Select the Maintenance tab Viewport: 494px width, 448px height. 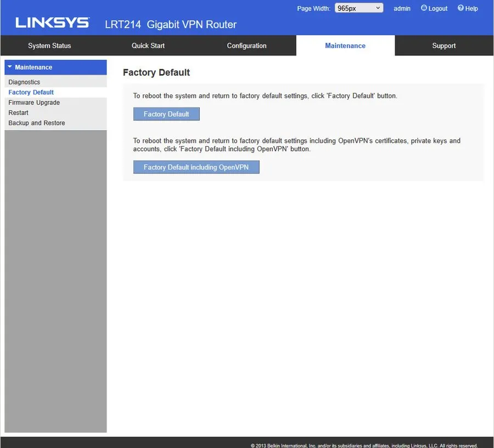pyautogui.click(x=345, y=46)
